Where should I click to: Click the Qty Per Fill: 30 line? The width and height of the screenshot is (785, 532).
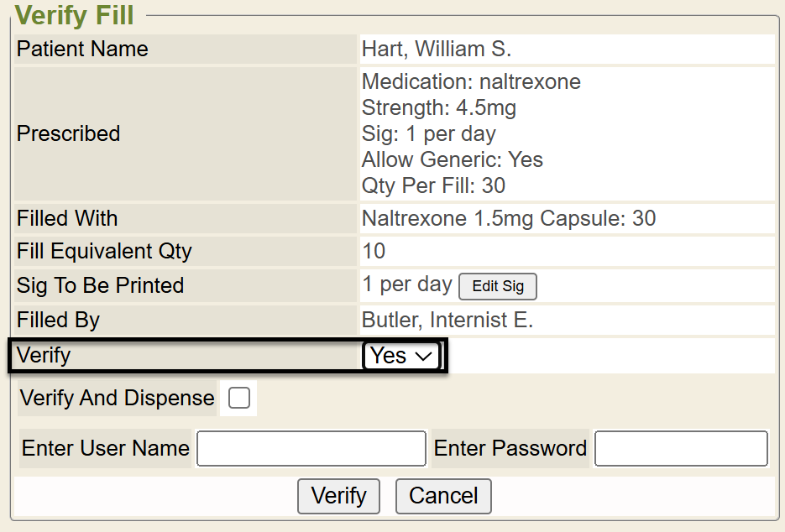[433, 185]
